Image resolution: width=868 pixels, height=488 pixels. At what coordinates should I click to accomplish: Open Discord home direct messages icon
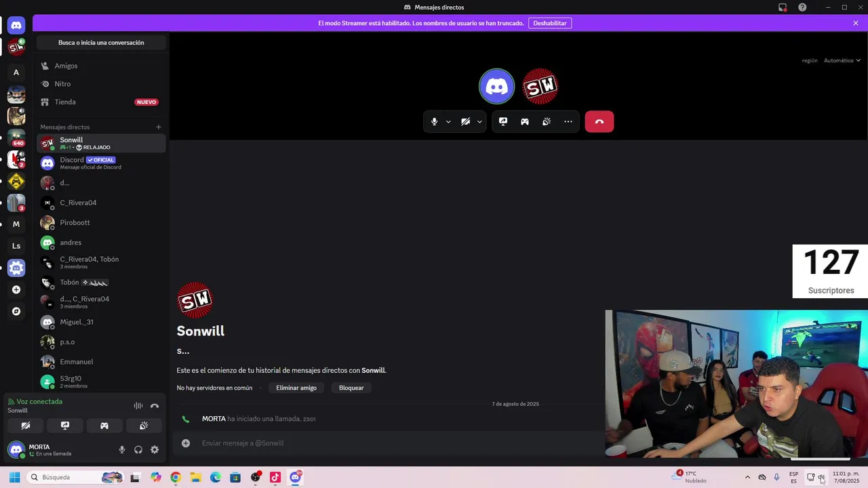(x=16, y=26)
